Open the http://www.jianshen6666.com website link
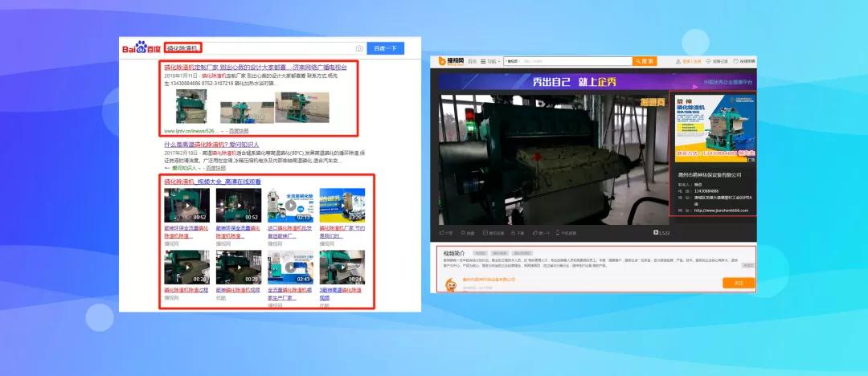This screenshot has width=868, height=376. click(x=721, y=210)
